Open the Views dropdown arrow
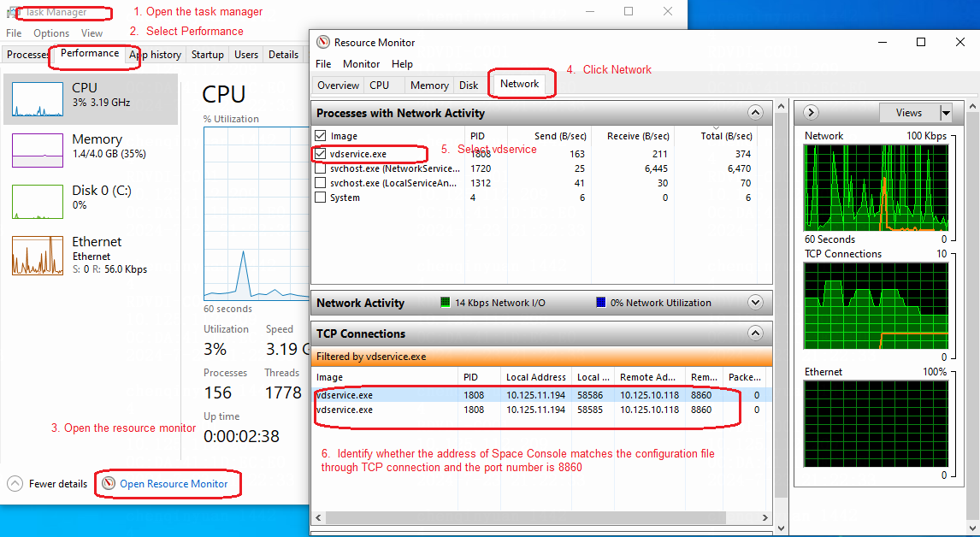This screenshot has height=537, width=980. (x=946, y=113)
